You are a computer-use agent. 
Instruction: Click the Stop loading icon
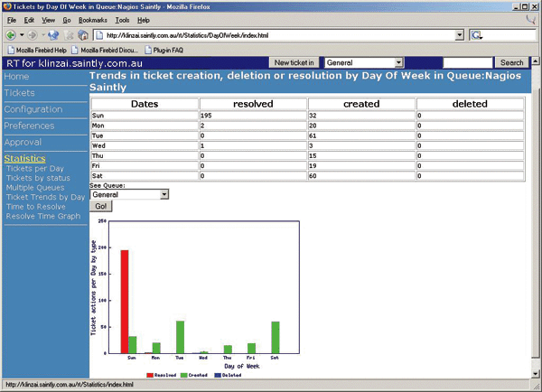(x=70, y=34)
